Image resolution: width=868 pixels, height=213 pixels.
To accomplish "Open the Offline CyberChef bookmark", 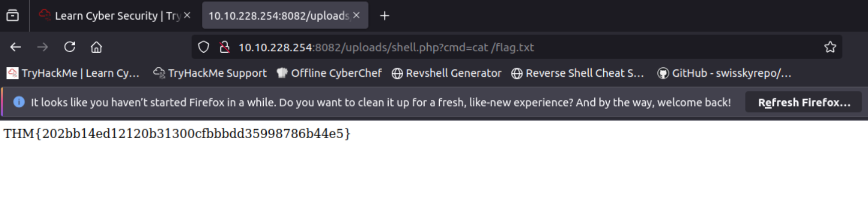I will (x=329, y=73).
